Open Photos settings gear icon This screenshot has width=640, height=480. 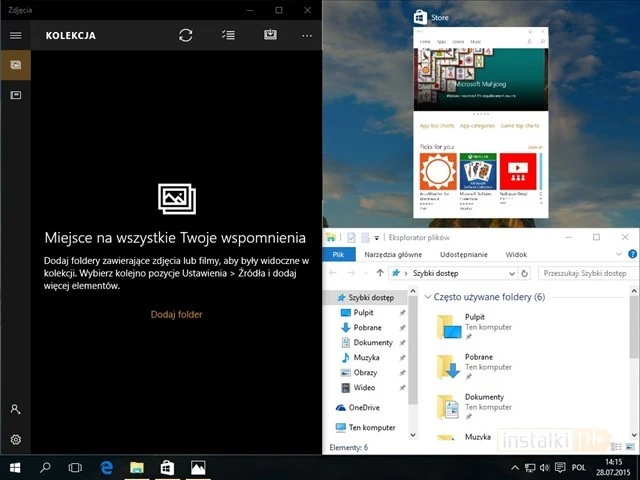[x=15, y=439]
